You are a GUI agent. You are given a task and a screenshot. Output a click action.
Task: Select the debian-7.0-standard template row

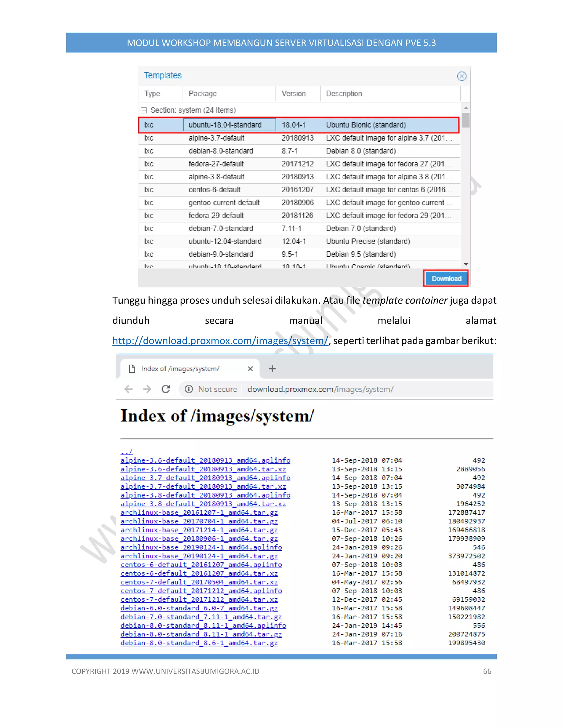click(x=300, y=229)
